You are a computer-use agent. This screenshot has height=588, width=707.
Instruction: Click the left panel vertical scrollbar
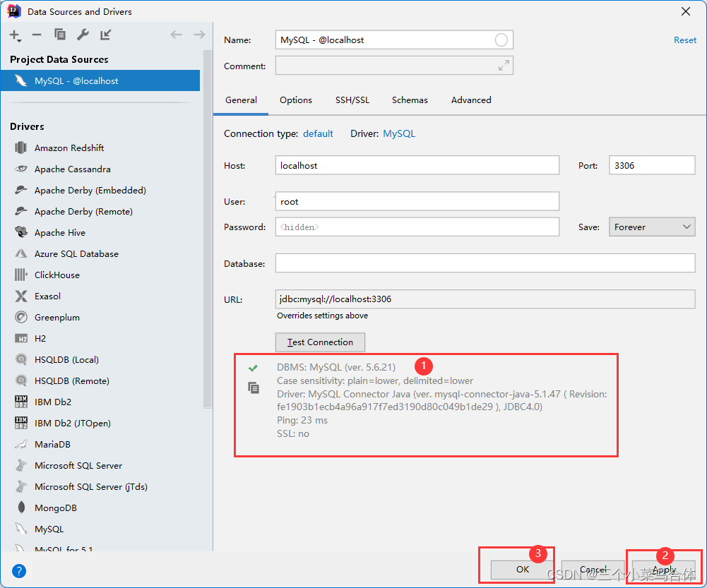click(x=208, y=229)
